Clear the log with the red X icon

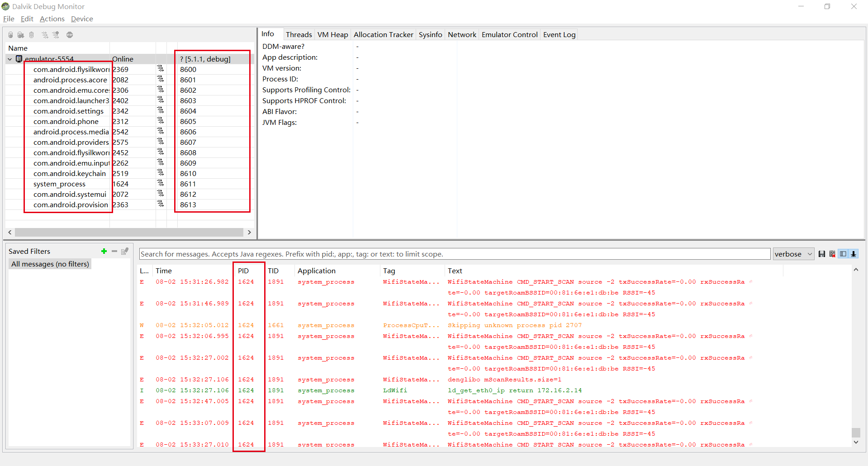point(832,254)
